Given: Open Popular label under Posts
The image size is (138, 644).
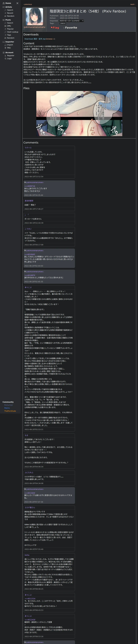Looking at the screenshot, I should pyautogui.click(x=10, y=29).
